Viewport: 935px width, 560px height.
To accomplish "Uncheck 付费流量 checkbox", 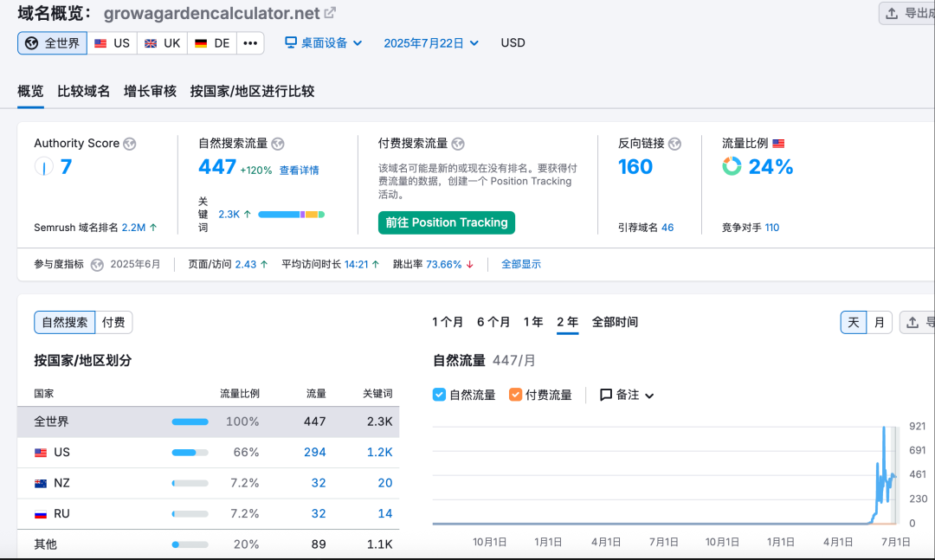I will point(515,395).
